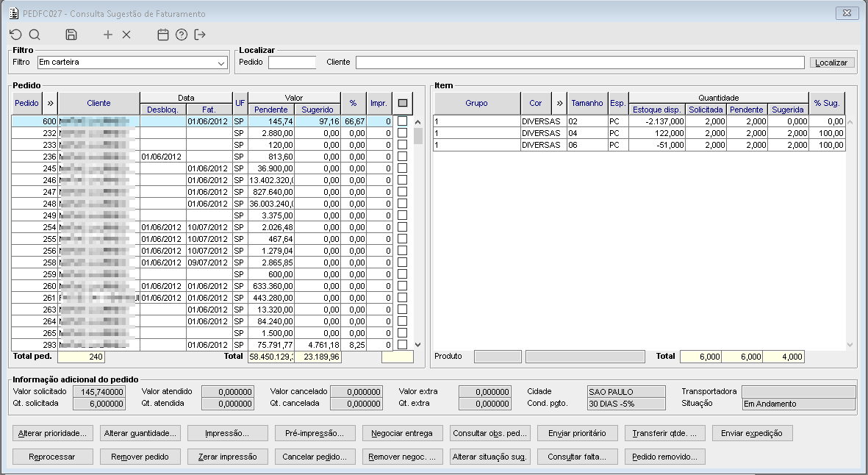Tick the checkbox for order 600
This screenshot has height=475, width=868.
tap(402, 121)
